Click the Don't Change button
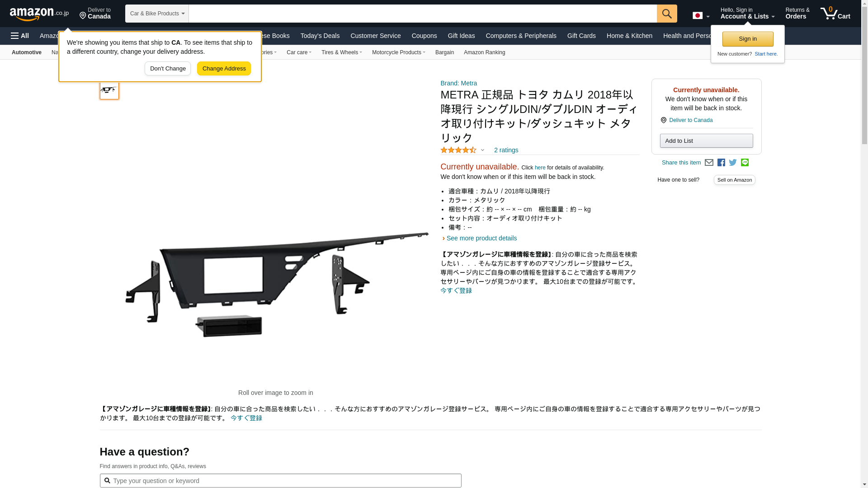This screenshot has width=868, height=488. (168, 69)
